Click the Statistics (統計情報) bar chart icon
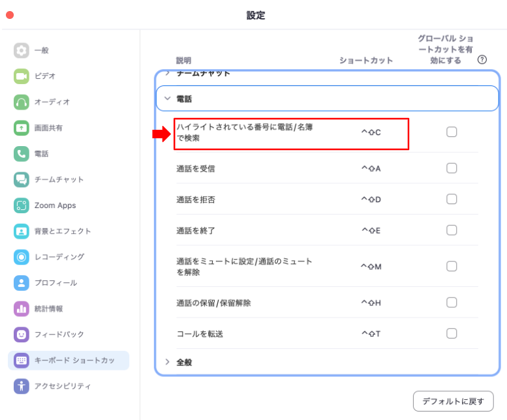 pos(22,309)
